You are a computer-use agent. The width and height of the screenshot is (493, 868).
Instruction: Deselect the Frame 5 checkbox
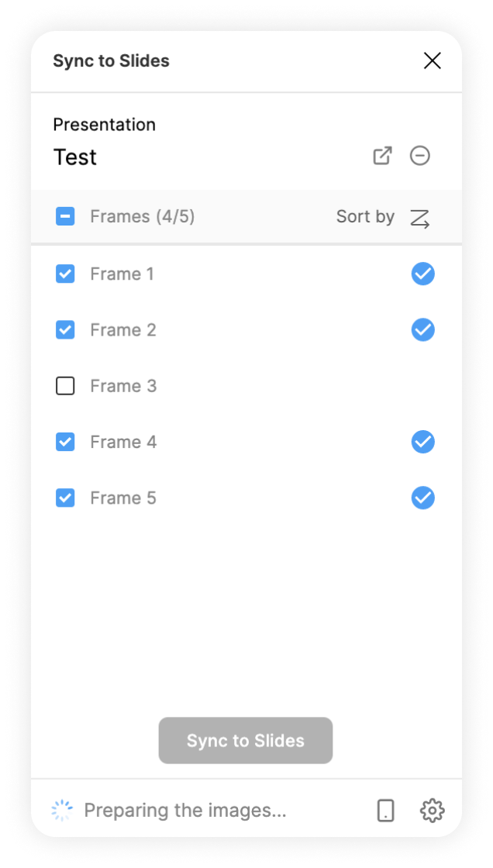point(65,498)
